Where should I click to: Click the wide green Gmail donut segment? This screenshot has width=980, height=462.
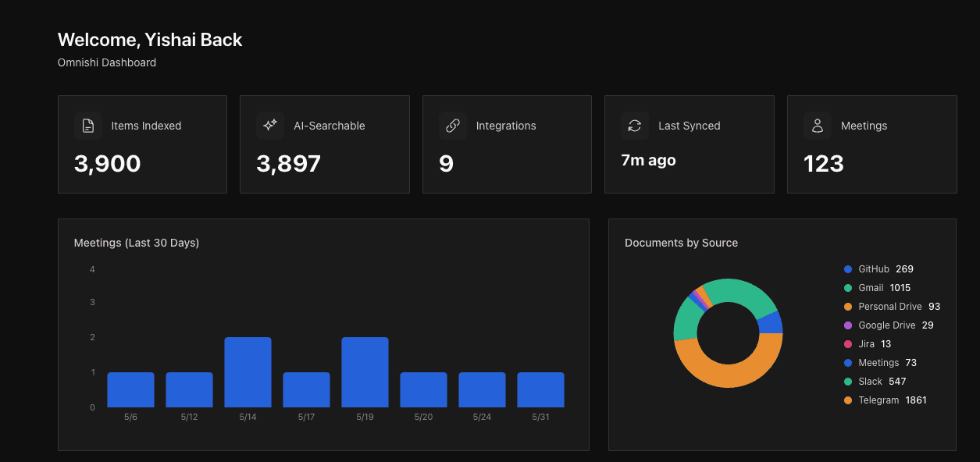click(x=740, y=291)
